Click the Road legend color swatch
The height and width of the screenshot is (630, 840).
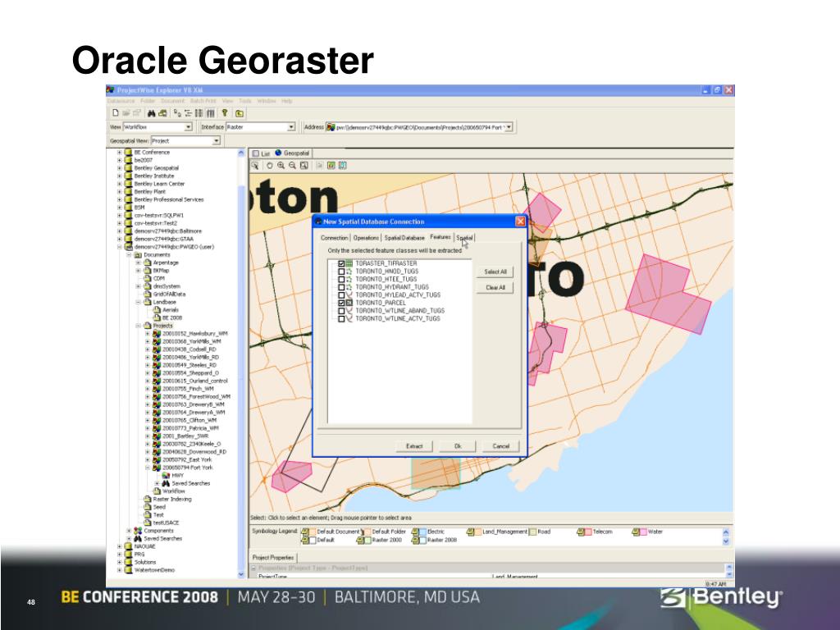pyautogui.click(x=533, y=532)
